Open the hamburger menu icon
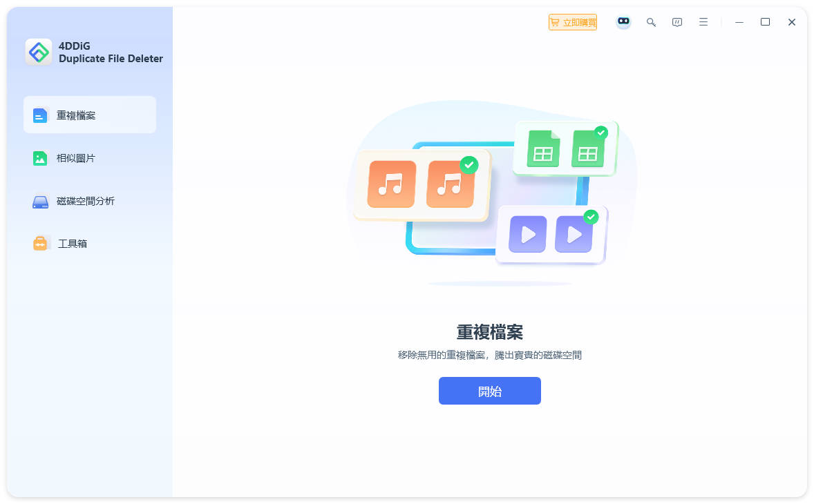 (x=703, y=21)
